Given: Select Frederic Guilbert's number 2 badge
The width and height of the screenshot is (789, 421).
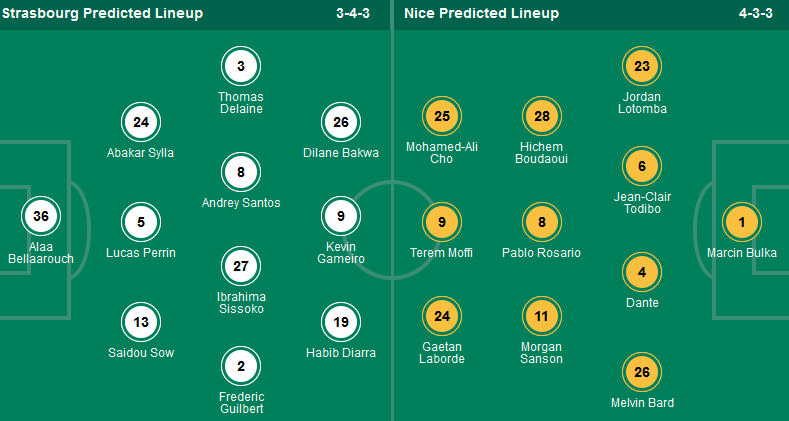Looking at the screenshot, I should (241, 367).
